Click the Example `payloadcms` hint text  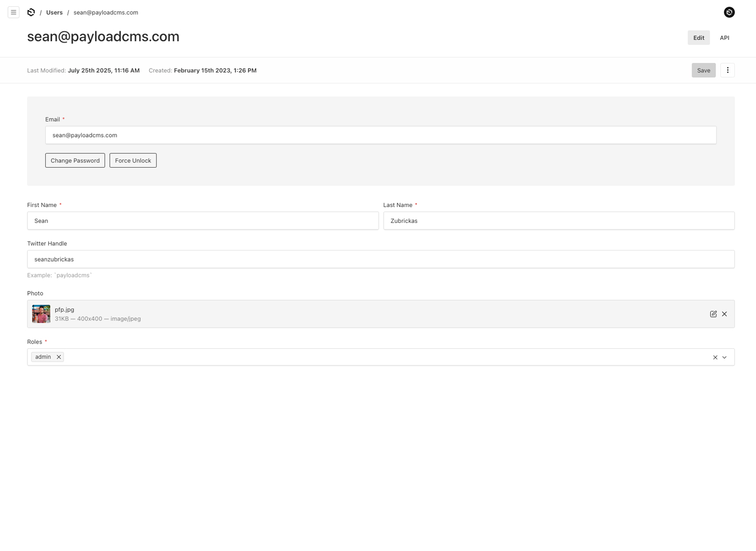[x=59, y=275]
